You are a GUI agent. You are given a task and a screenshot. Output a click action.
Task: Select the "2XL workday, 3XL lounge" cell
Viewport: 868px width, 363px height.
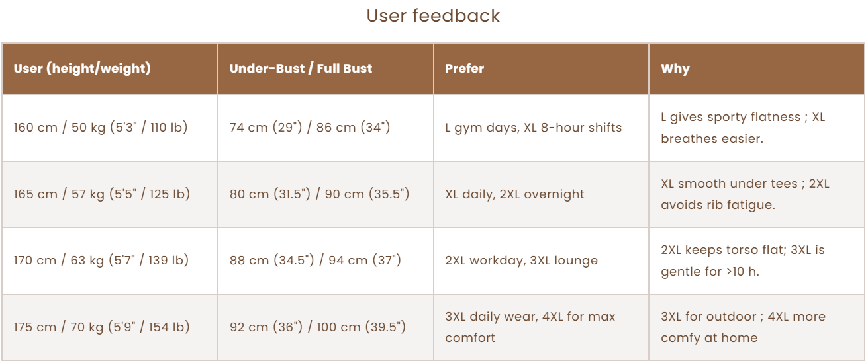tap(521, 261)
